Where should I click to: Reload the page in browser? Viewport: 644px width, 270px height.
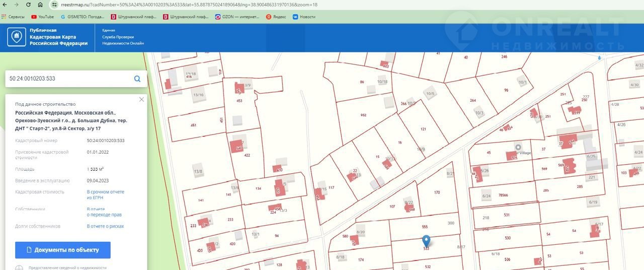(28, 5)
